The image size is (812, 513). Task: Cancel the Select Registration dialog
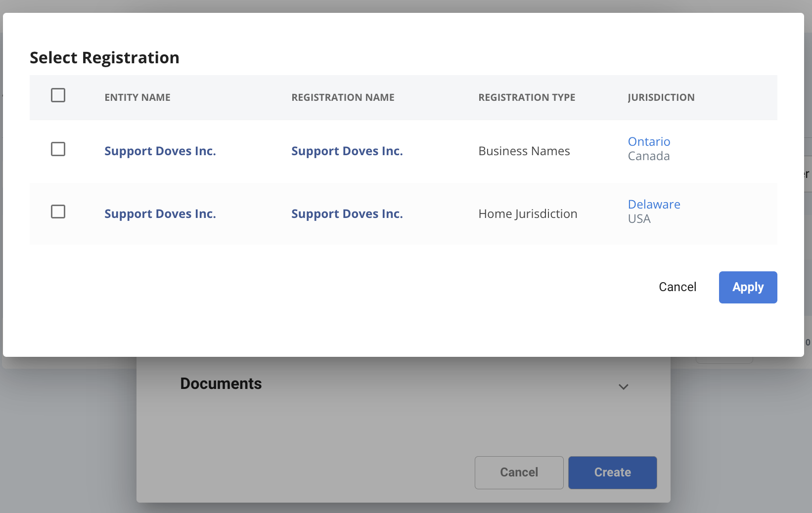[677, 287]
